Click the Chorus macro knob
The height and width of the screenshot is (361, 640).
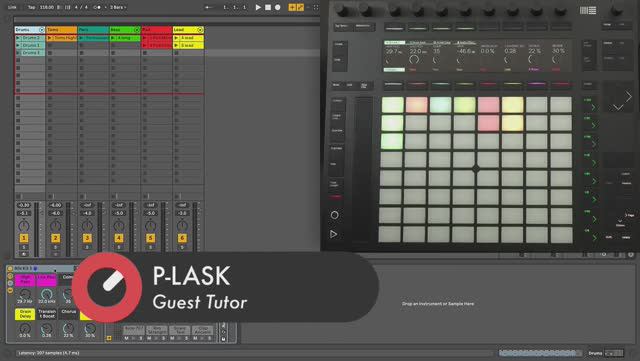tap(68, 328)
